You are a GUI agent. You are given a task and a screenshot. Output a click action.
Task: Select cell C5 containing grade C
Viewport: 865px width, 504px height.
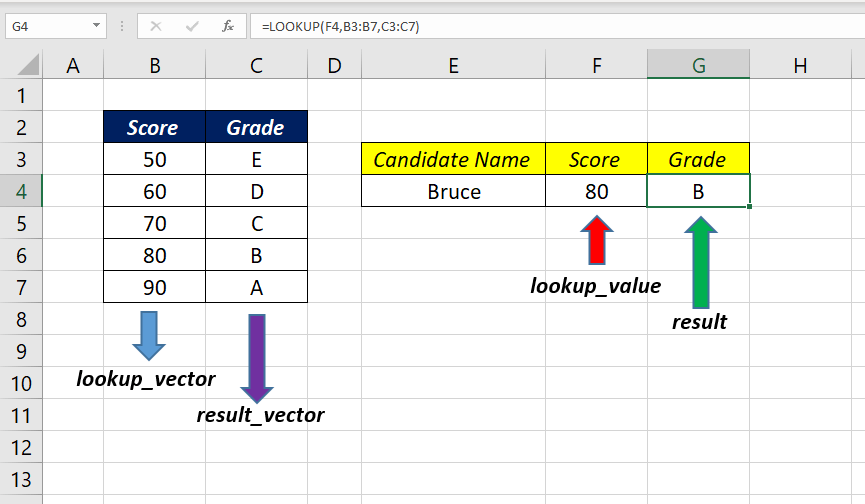[256, 223]
